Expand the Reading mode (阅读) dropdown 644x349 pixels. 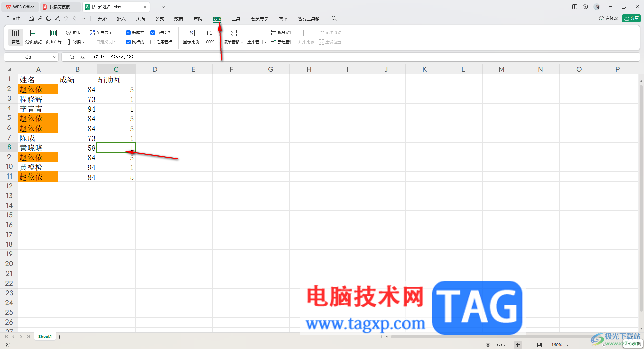[84, 42]
